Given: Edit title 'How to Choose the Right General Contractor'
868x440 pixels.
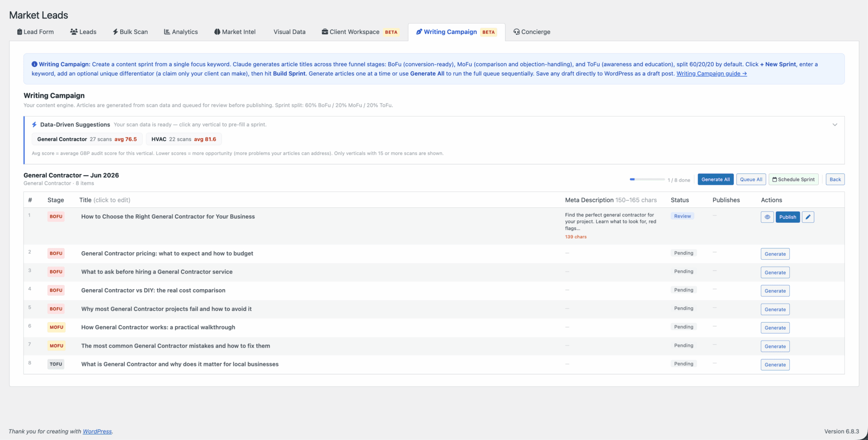Looking at the screenshot, I should [168, 216].
